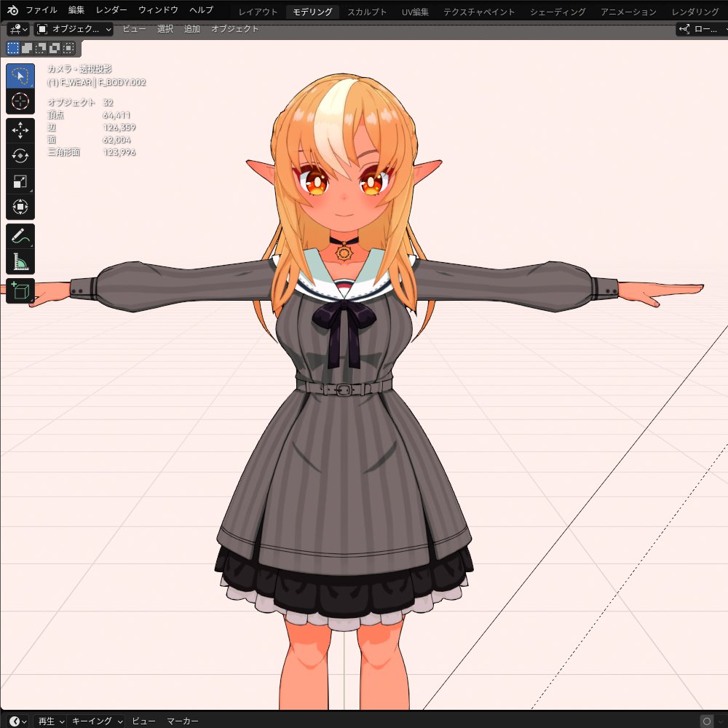
Task: Open the レンダー menu
Action: [111, 9]
